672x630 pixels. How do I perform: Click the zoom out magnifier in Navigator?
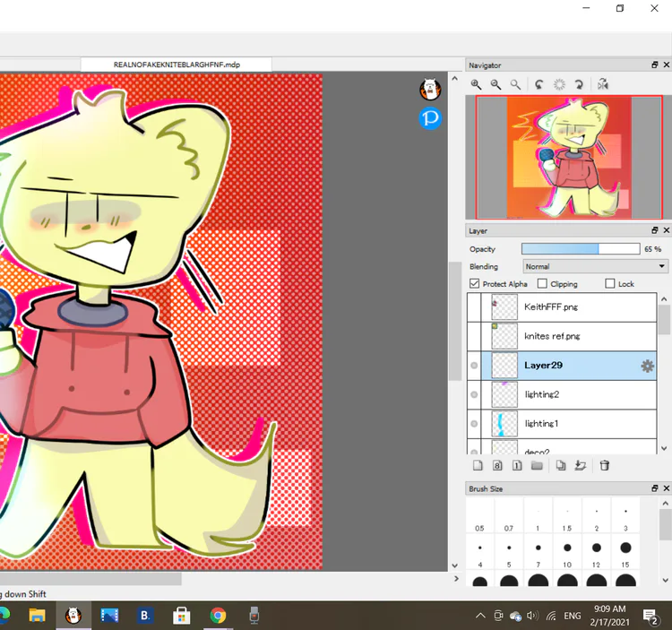(495, 84)
